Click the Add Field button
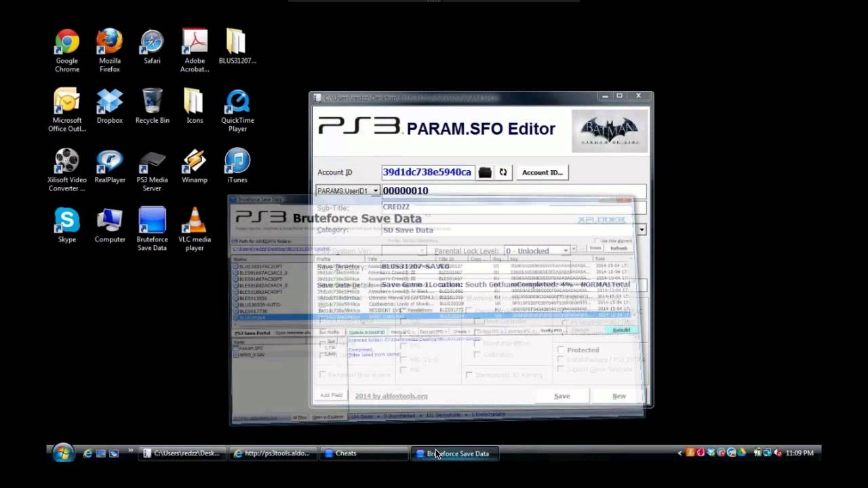 (x=332, y=395)
